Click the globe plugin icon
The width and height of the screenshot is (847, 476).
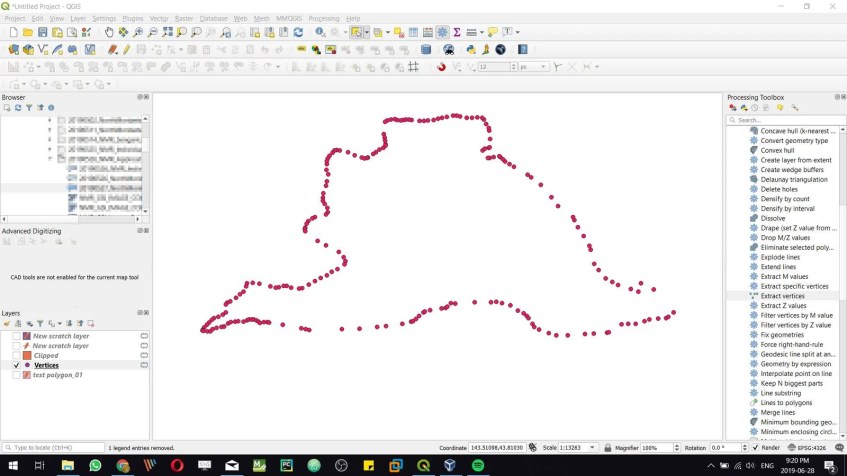[x=501, y=50]
